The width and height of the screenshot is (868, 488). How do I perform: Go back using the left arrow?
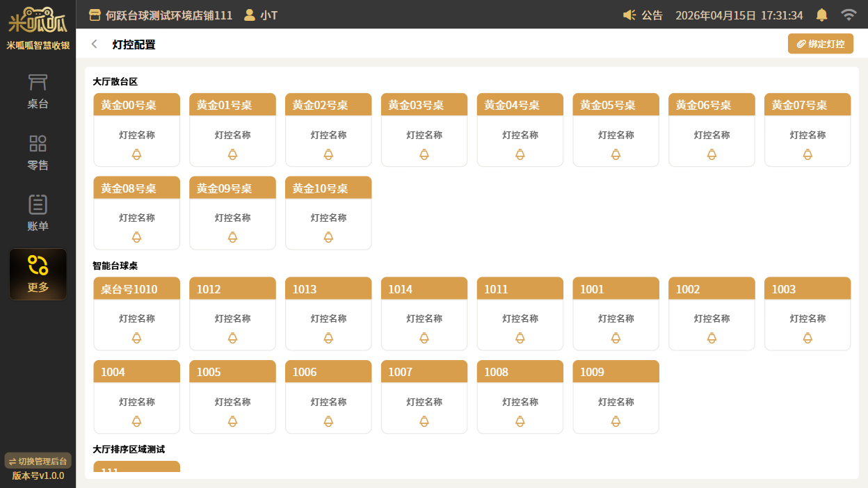tap(95, 44)
